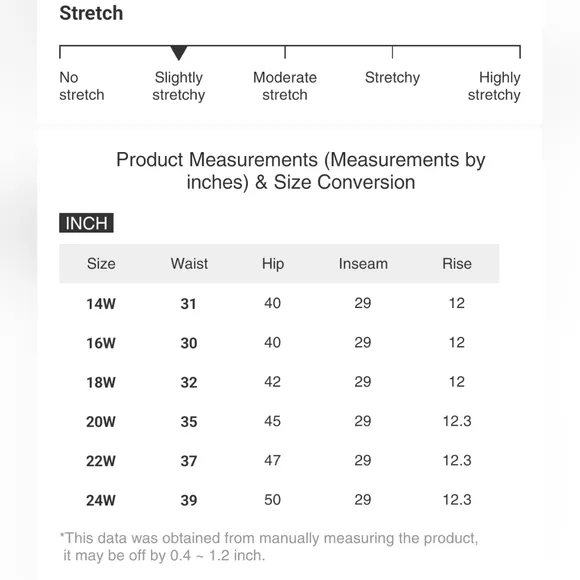
Task: Select the 16W size row label
Action: (x=101, y=343)
